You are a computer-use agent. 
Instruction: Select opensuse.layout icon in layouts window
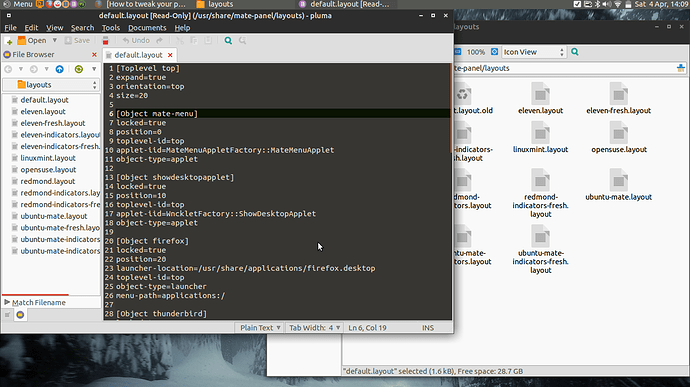(x=618, y=137)
